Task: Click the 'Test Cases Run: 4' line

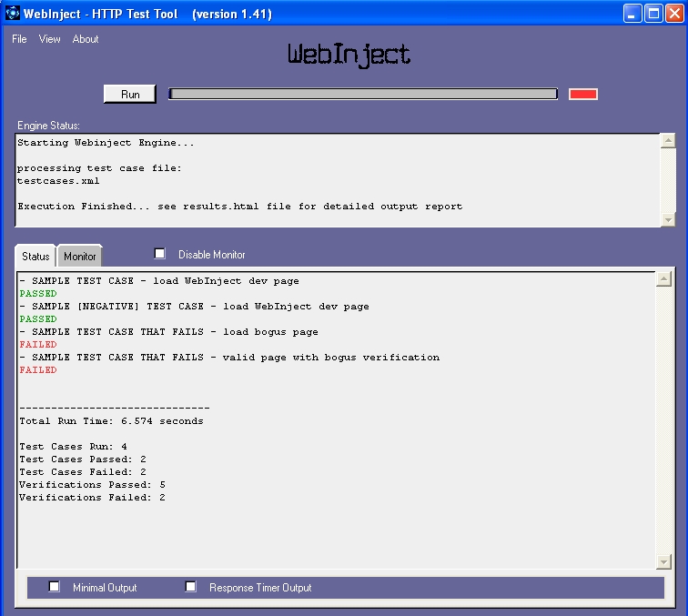Action: (x=74, y=447)
